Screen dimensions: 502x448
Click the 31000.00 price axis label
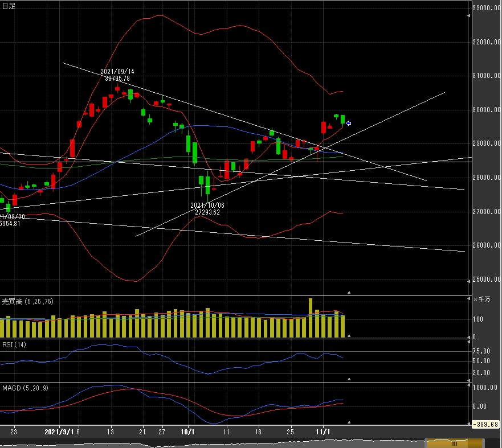(x=487, y=76)
